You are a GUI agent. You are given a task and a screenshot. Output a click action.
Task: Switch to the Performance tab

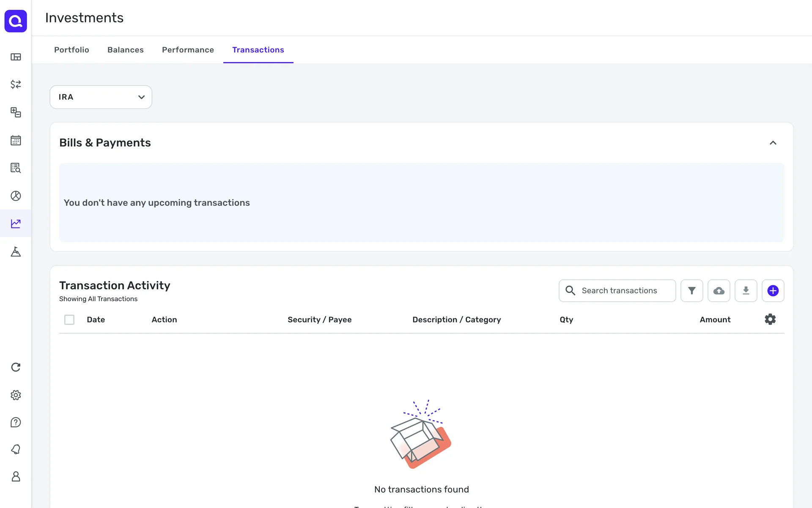point(188,50)
